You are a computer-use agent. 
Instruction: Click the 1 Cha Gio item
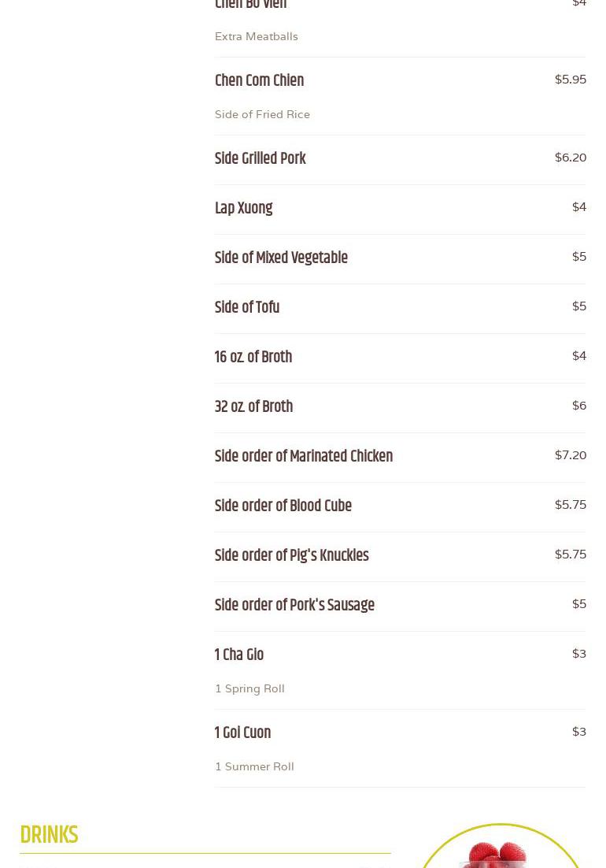click(239, 655)
